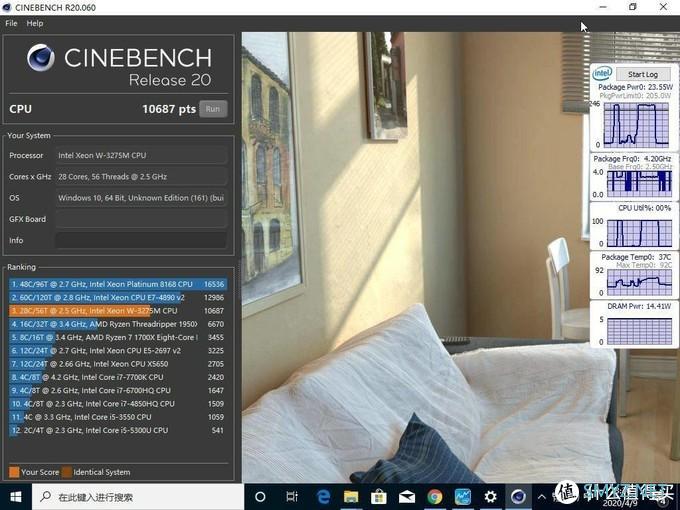Launch Google Chrome from taskbar
This screenshot has height=510, width=680.
[x=435, y=497]
